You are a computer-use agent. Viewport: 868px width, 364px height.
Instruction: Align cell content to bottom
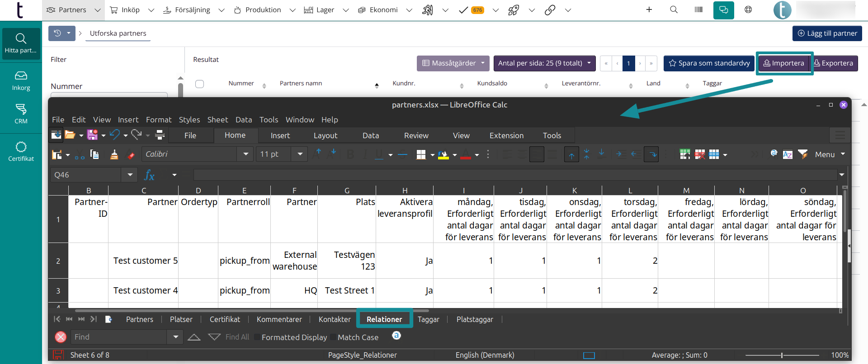(x=601, y=154)
